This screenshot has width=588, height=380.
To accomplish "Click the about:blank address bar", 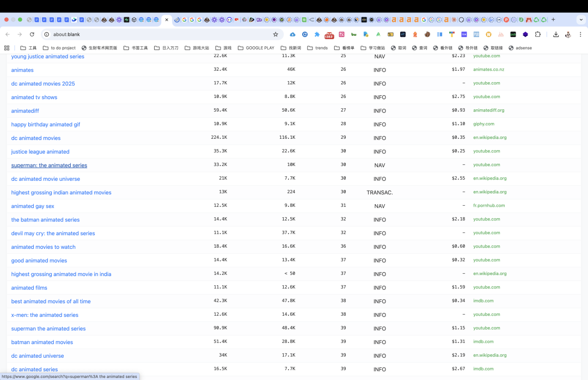I will click(161, 34).
